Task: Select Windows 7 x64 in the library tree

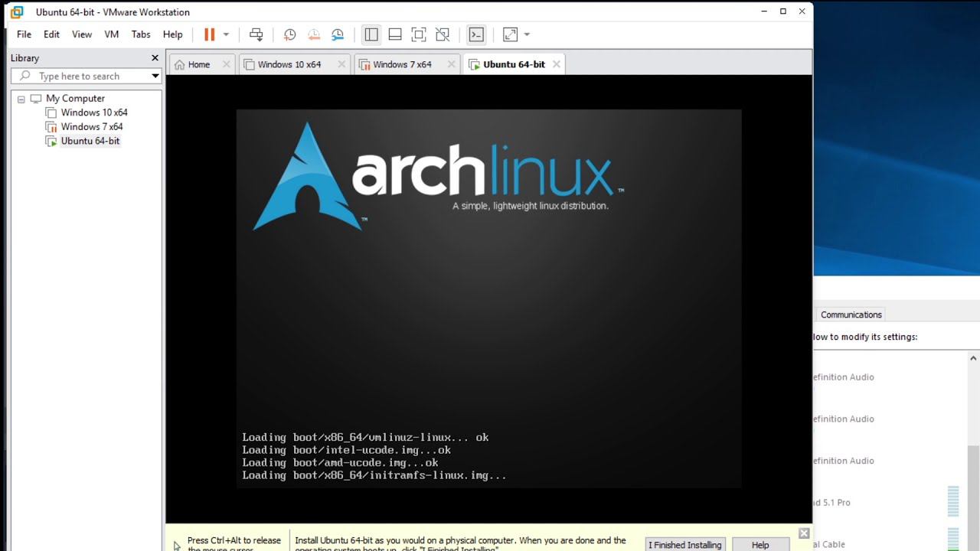Action: tap(92, 127)
